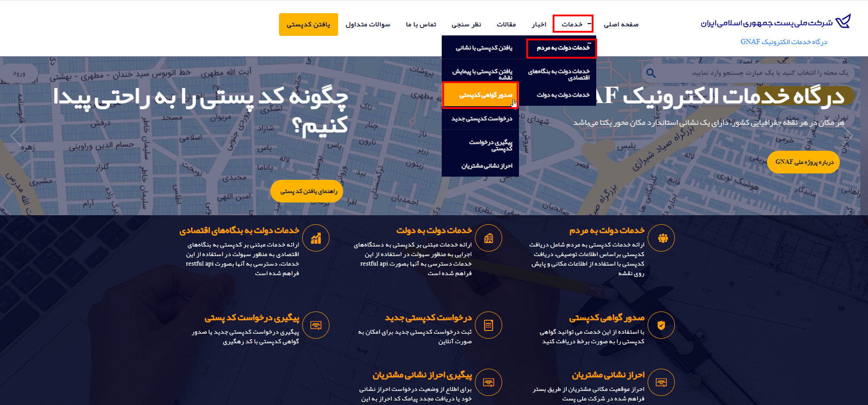This screenshot has height=405, width=868.
Task: Open the درگاه خدمات الکترونیک GNAF link
Action: click(x=783, y=42)
